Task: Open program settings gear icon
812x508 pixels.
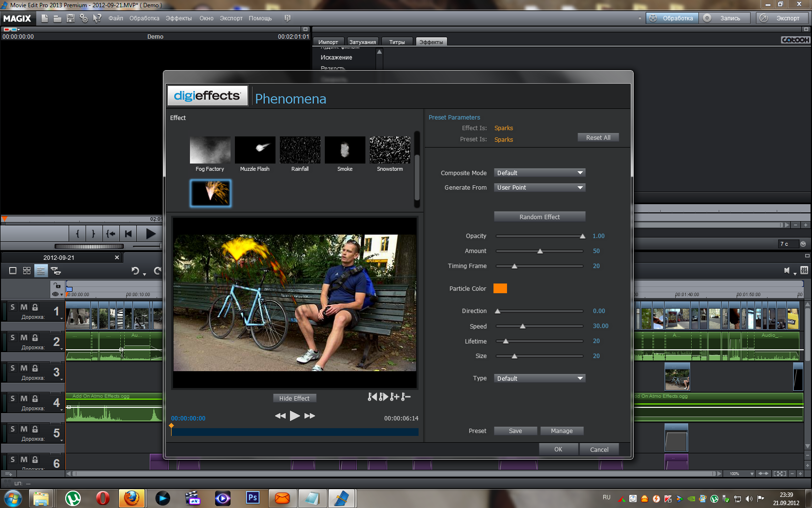Action: 84,18
